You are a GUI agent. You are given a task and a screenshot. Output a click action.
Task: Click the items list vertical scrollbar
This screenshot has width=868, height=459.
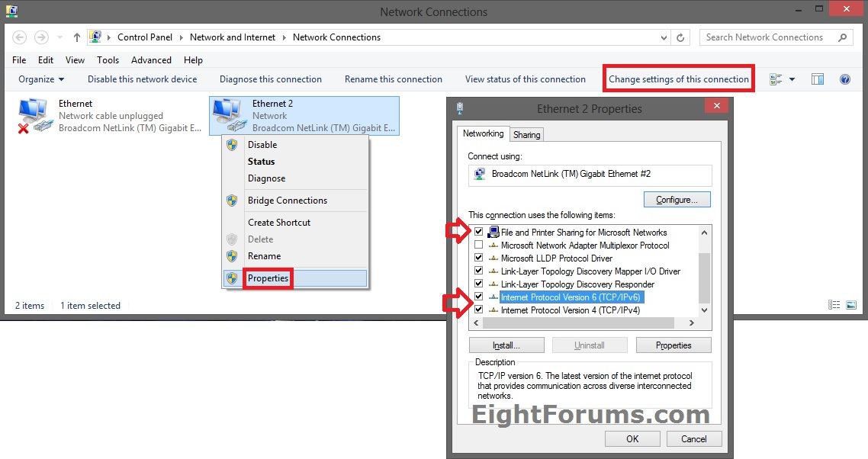(x=704, y=274)
